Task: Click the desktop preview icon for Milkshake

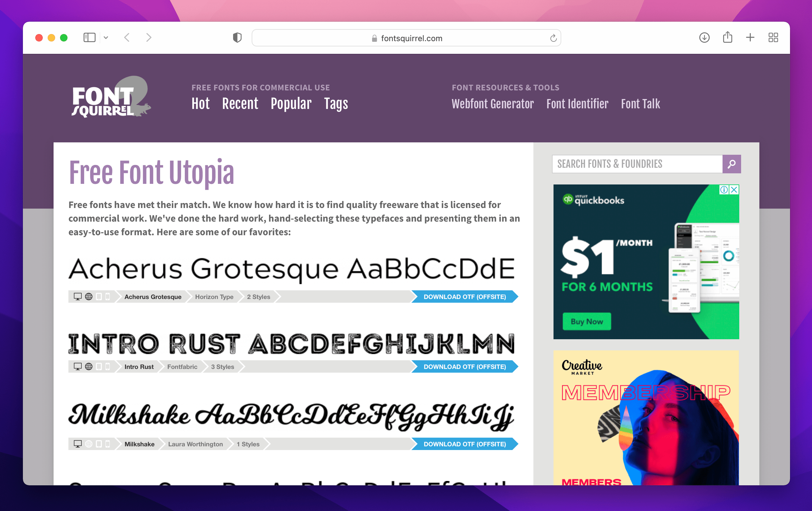Action: 77,443
